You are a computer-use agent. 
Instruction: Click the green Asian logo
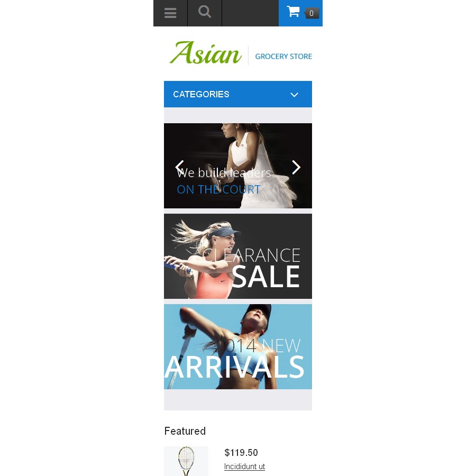point(206,53)
